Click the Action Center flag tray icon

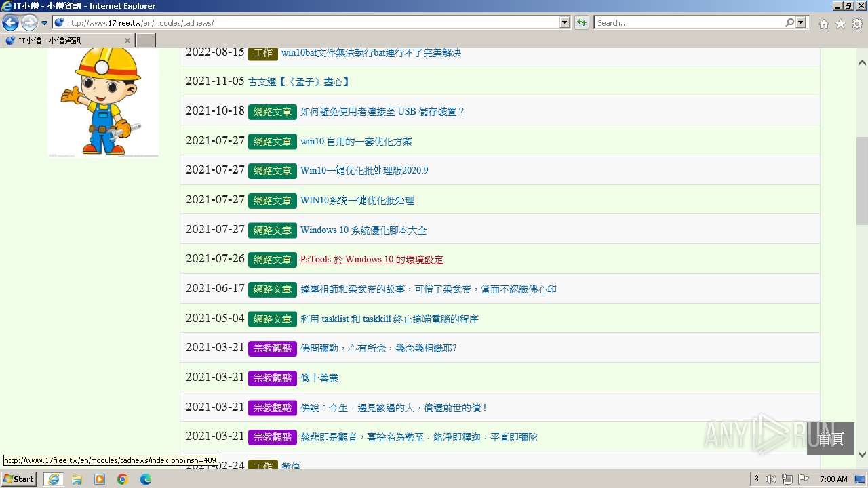[804, 479]
